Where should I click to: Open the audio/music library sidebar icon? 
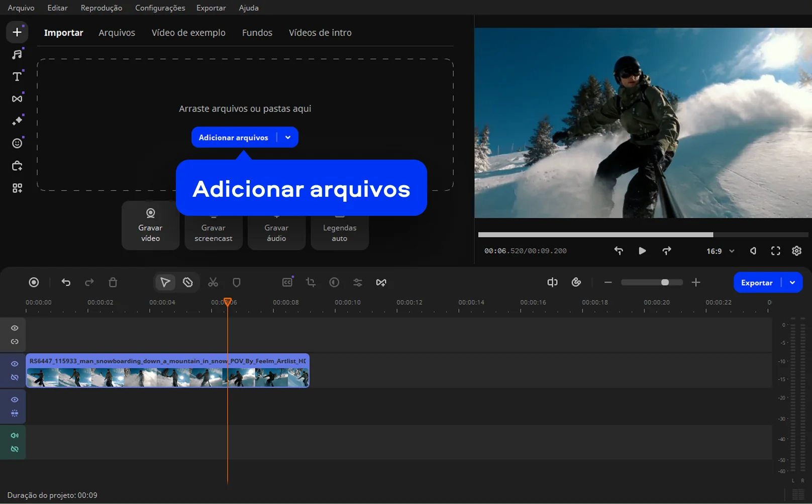pos(17,54)
